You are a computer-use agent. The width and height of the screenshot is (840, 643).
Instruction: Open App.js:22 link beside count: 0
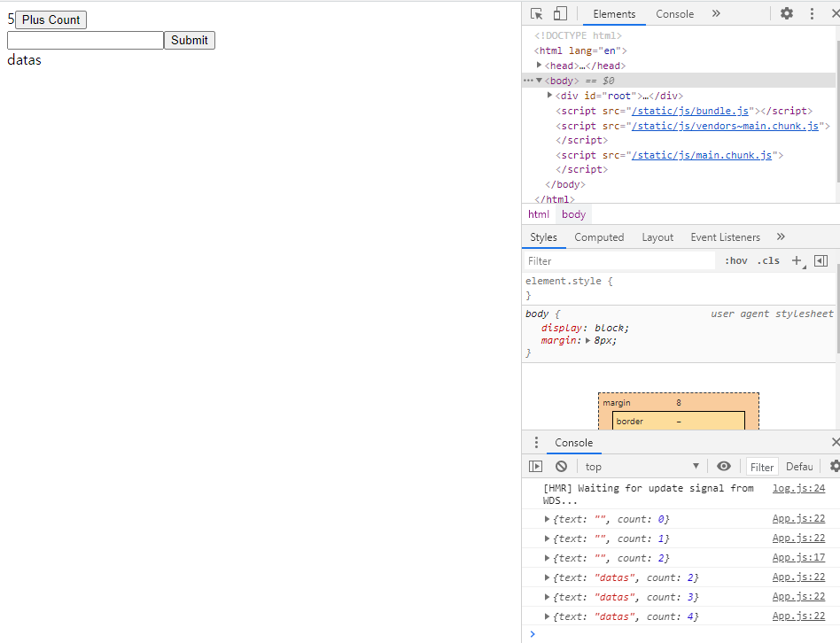(798, 518)
